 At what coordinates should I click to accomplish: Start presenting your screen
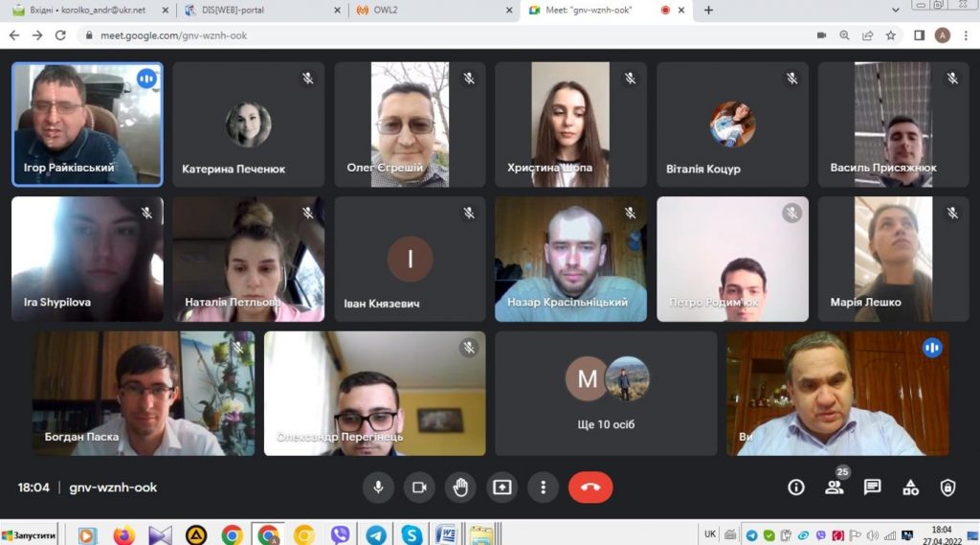click(x=501, y=488)
